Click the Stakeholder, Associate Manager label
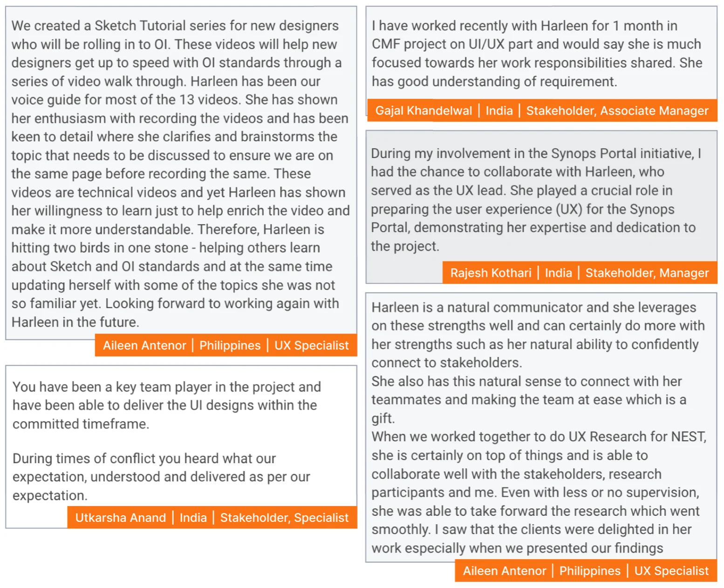 tap(617, 110)
